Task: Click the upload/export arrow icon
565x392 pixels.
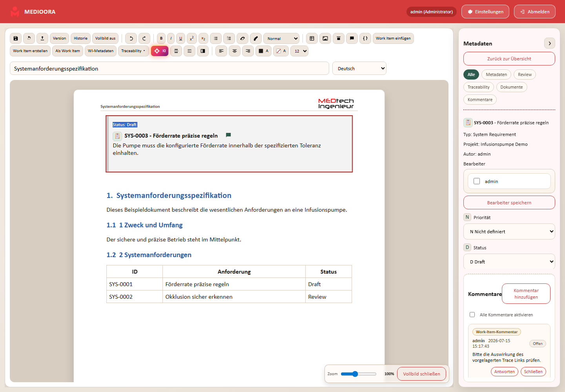Action: coord(42,38)
